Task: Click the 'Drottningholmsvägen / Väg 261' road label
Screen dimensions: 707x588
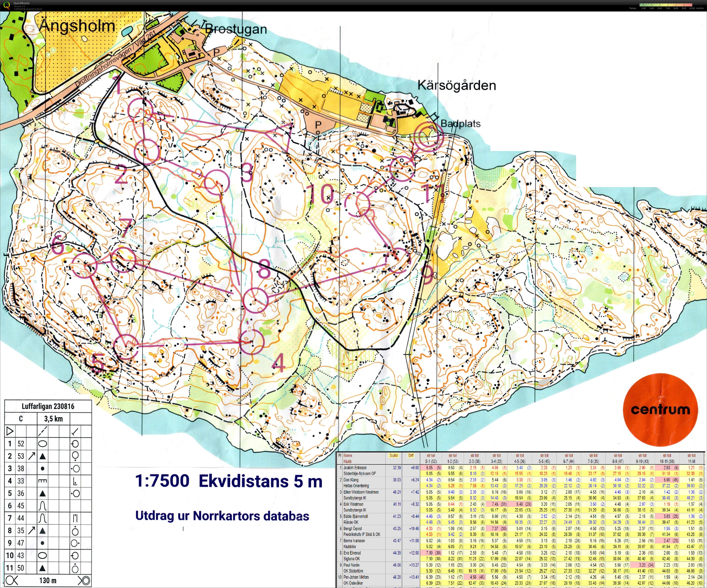Action: (x=116, y=58)
